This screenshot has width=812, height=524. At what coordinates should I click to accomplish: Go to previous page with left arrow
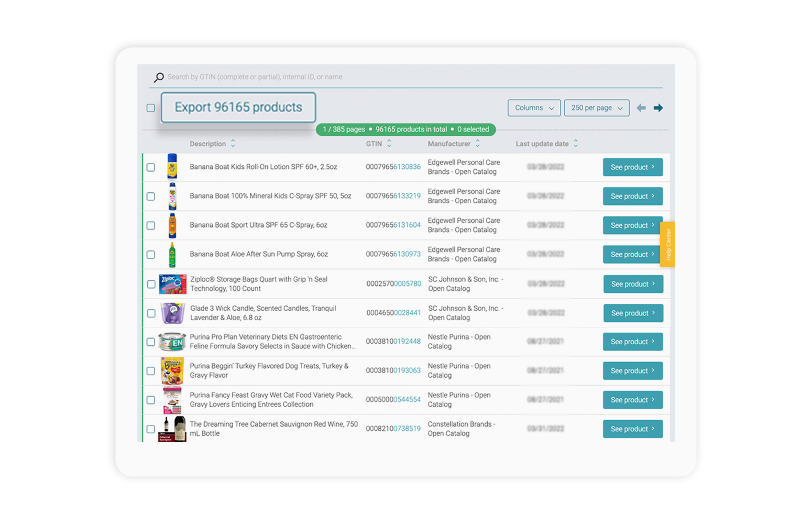click(641, 108)
